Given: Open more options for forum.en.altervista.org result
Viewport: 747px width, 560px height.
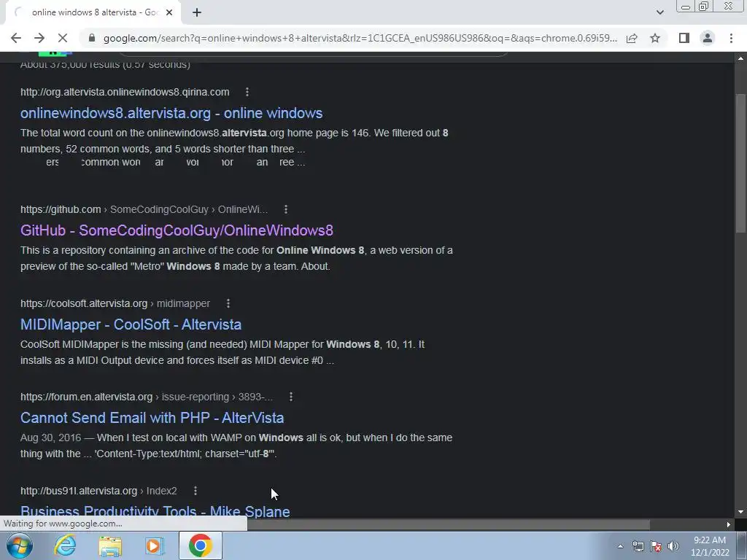Looking at the screenshot, I should (291, 397).
